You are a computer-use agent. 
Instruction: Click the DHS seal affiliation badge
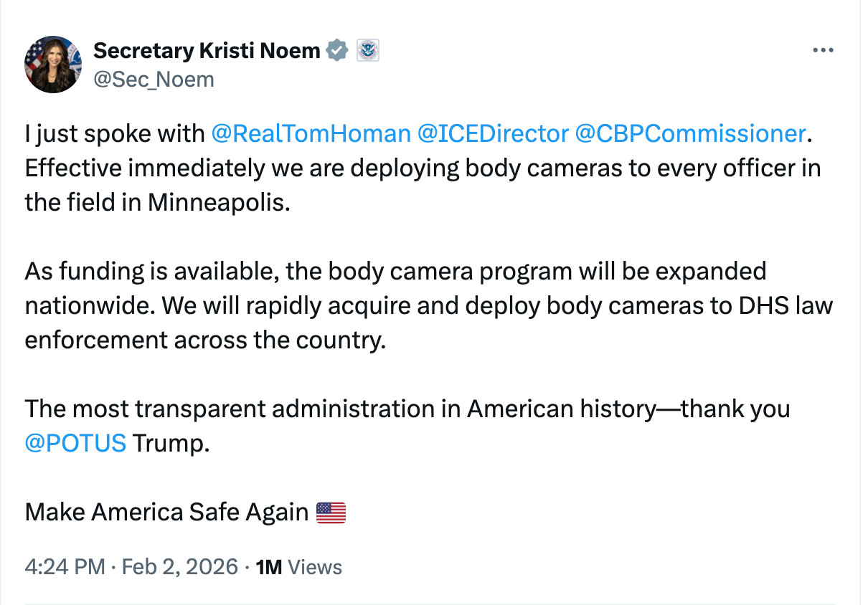(367, 50)
